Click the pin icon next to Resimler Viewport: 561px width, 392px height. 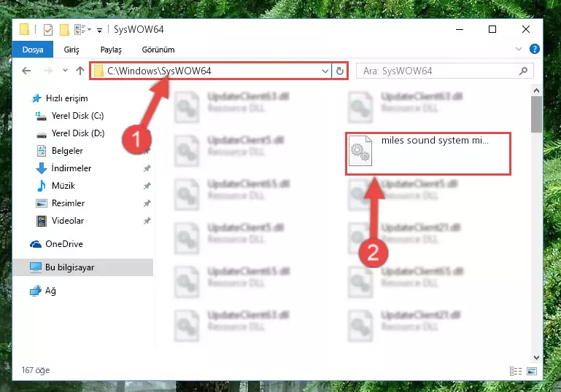[147, 203]
